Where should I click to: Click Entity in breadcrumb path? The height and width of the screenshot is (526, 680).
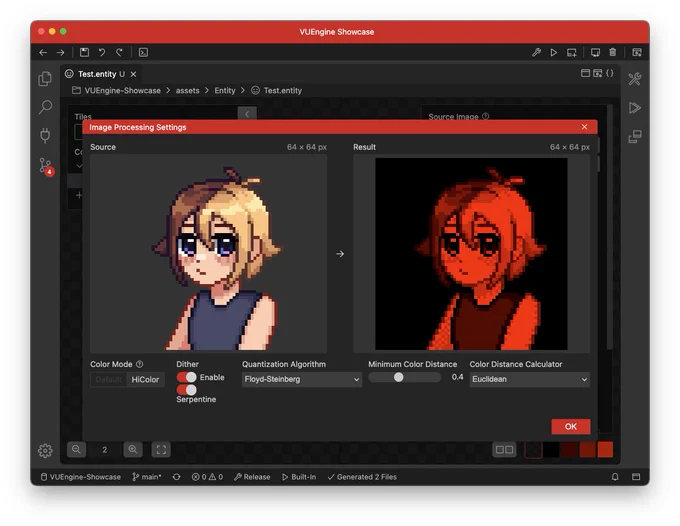225,91
